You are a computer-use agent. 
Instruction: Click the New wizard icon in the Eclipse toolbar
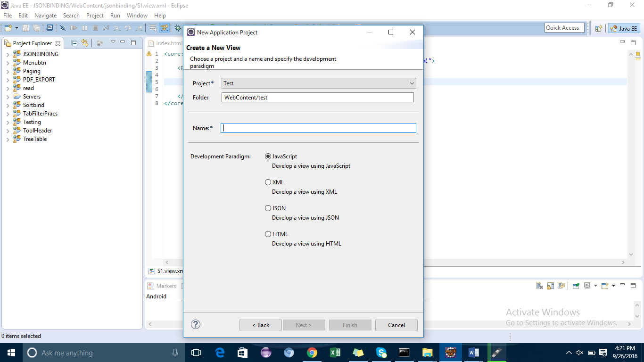pyautogui.click(x=8, y=28)
